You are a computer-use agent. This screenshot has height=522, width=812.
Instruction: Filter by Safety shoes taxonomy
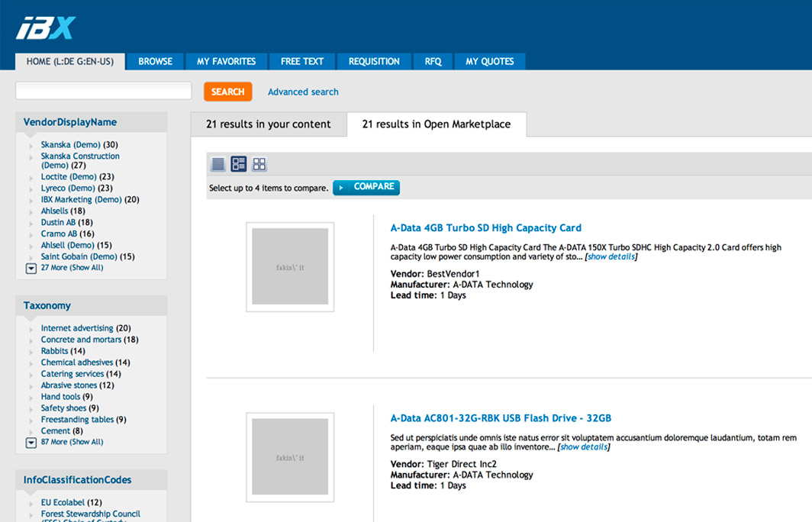(63, 408)
